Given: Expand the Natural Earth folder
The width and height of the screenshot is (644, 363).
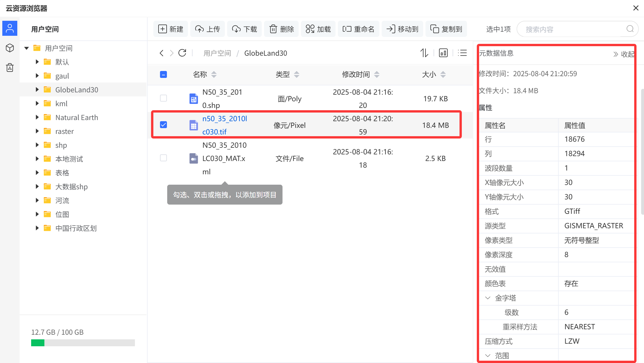Looking at the screenshot, I should [37, 117].
